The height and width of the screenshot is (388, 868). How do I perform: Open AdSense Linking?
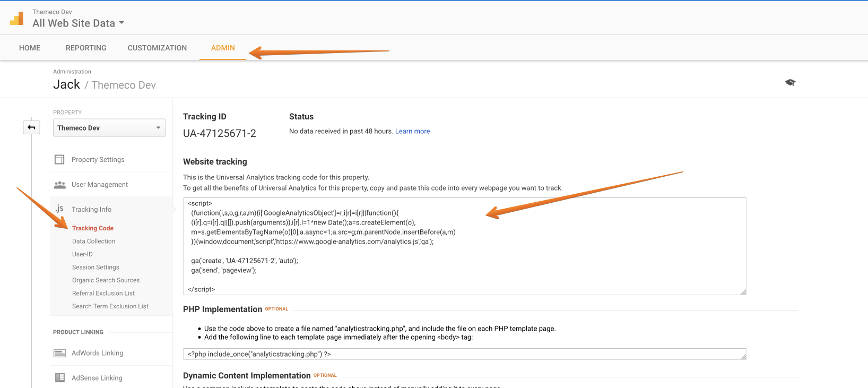click(97, 378)
